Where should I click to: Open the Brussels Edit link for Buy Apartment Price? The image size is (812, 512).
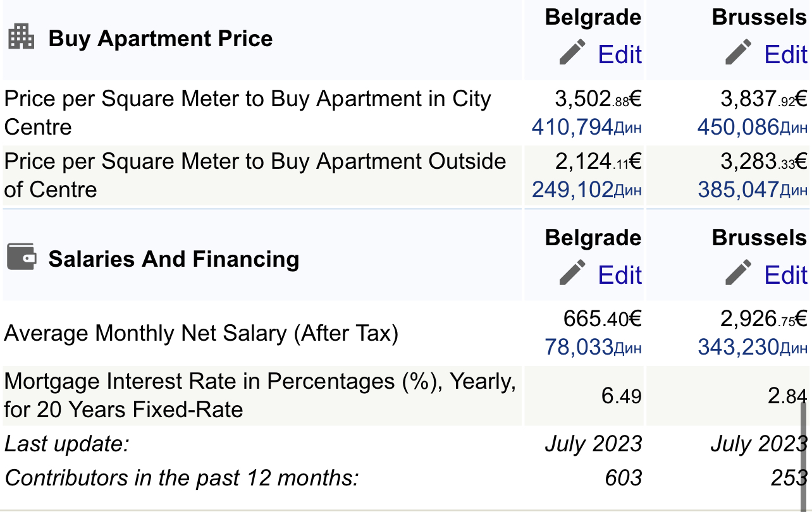(785, 55)
